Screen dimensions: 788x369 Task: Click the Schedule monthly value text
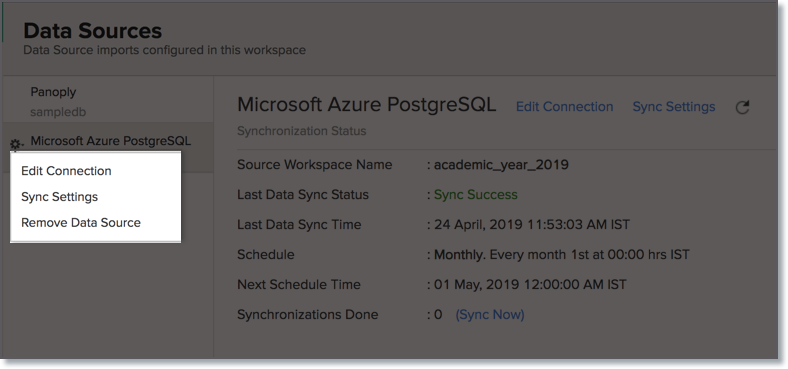pyautogui.click(x=561, y=254)
